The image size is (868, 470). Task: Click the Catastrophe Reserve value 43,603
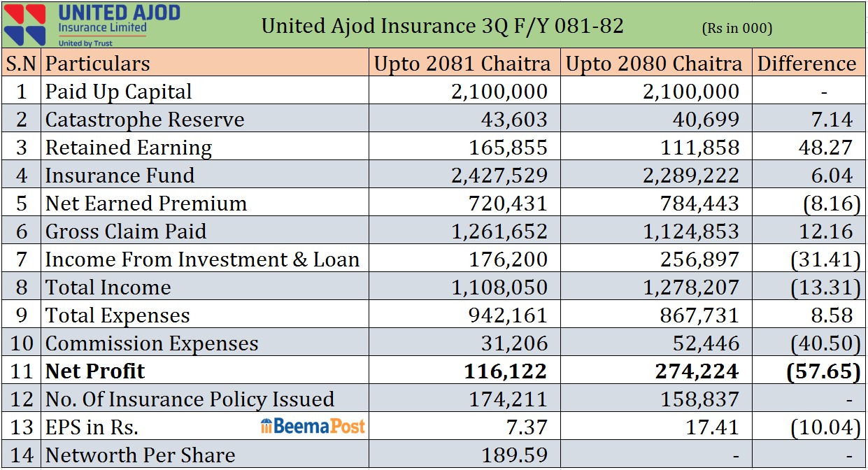tap(513, 120)
